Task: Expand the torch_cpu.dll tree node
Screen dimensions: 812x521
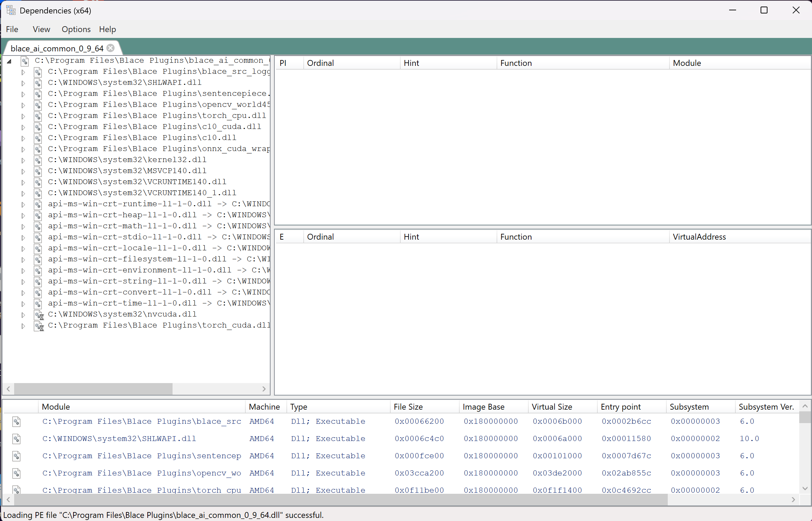Action: (23, 117)
